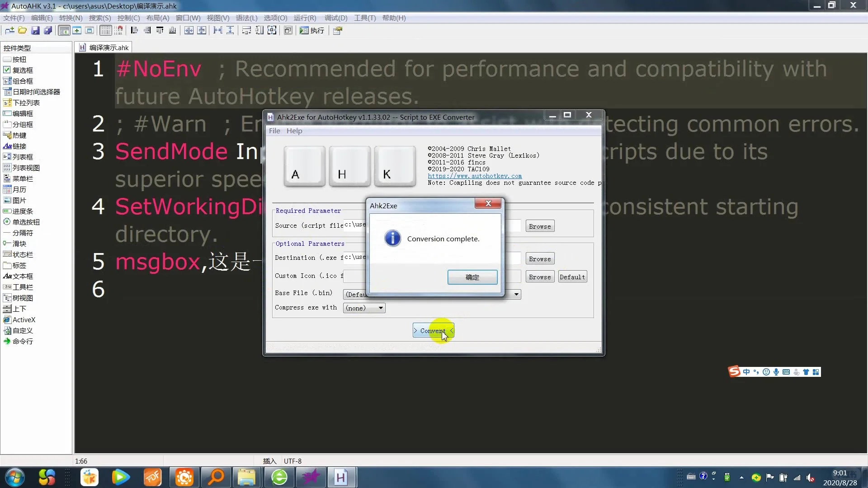Expand the Compress exe with dropdown
The width and height of the screenshot is (868, 488).
[x=380, y=308]
